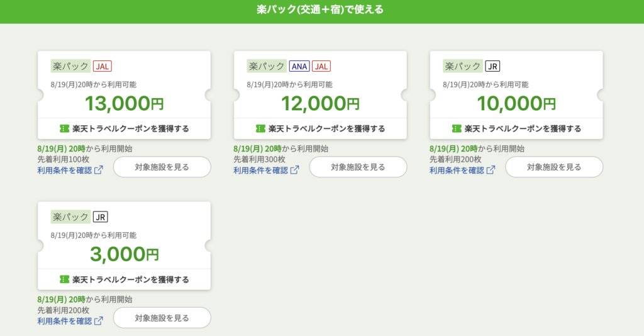Click 8/19(月)20時から利用可能 on 13,000円 card
This screenshot has width=644, height=336.
coord(94,84)
